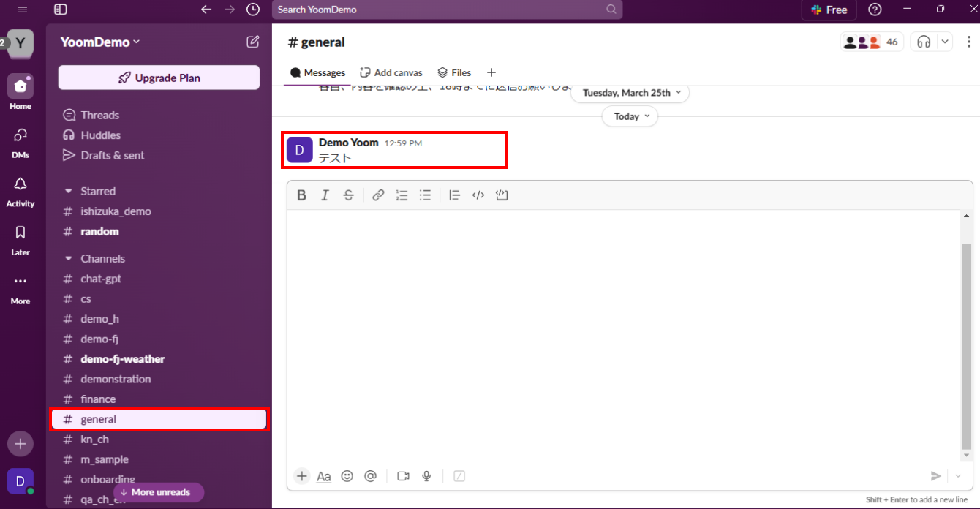This screenshot has height=509, width=980.
Task: Go to Home in the left rail
Action: [20, 92]
